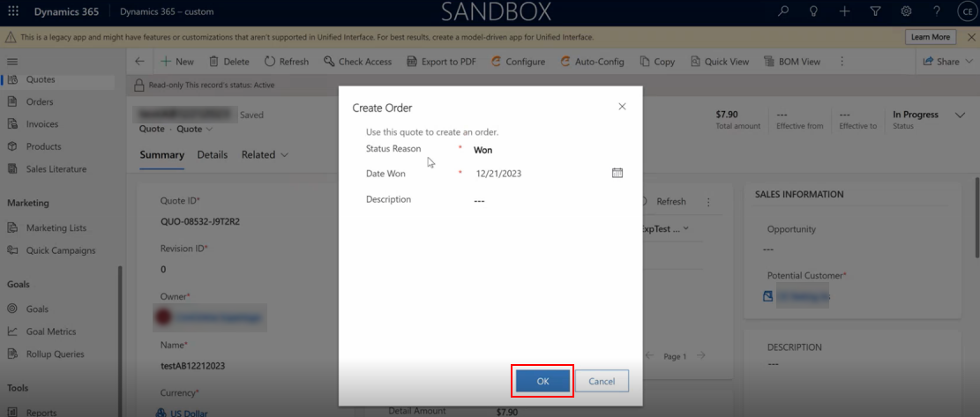Switch to the Details tab
This screenshot has width=980, height=417.
click(x=213, y=155)
